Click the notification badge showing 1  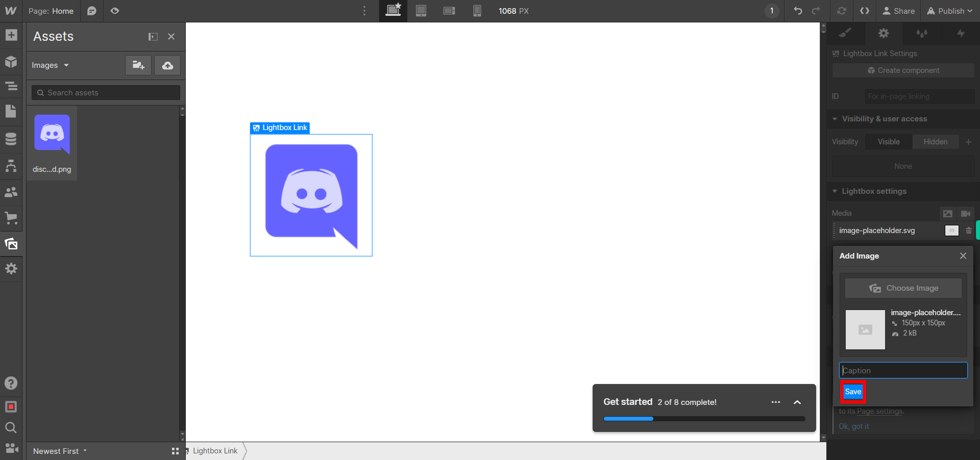tap(772, 11)
